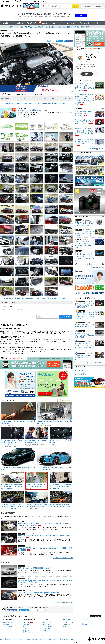
Task: Open the Nikon Z6 camera ad
Action: click(x=90, y=201)
